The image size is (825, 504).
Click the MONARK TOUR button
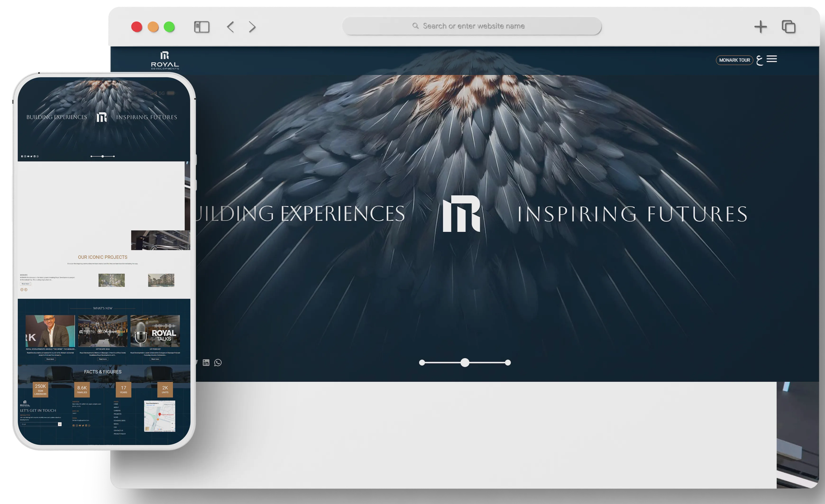[734, 60]
